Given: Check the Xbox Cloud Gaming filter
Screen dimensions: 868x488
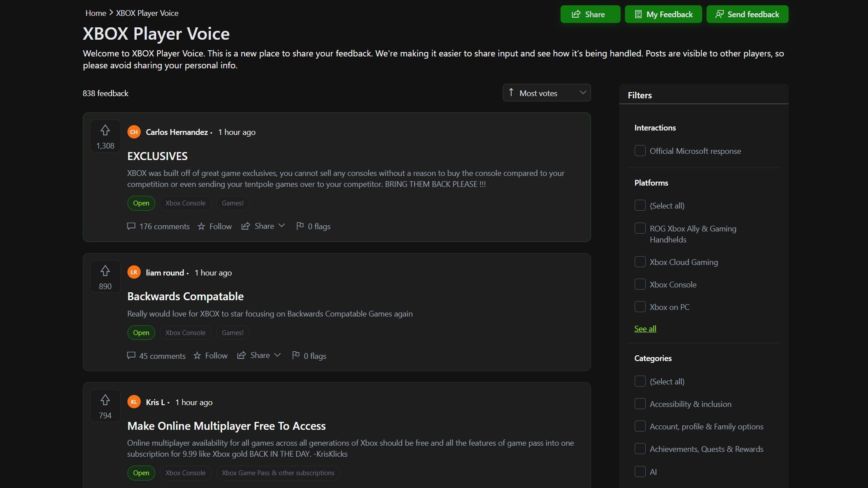Looking at the screenshot, I should click(640, 262).
